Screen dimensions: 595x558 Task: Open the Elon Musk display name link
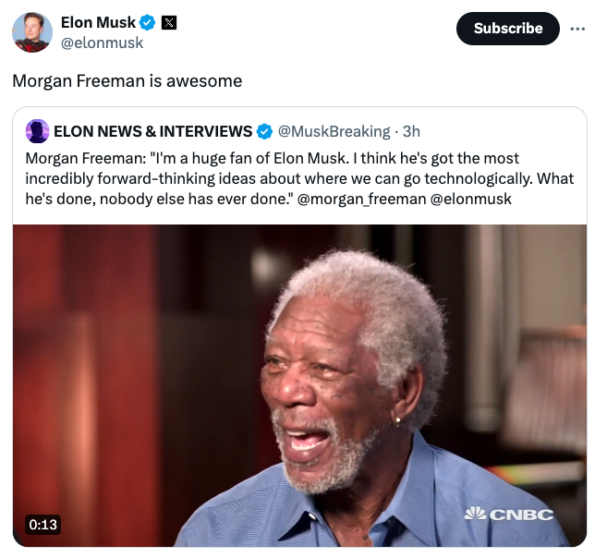click(98, 22)
